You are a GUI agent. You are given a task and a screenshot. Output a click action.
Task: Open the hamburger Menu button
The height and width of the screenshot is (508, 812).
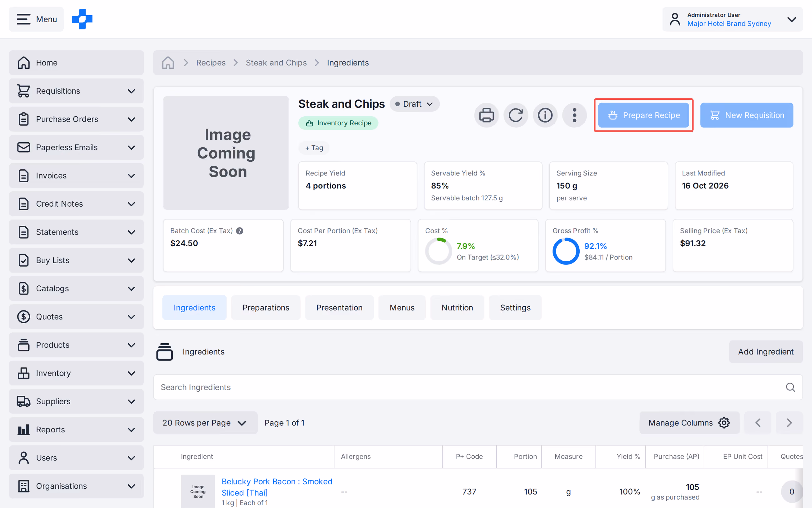click(x=36, y=19)
